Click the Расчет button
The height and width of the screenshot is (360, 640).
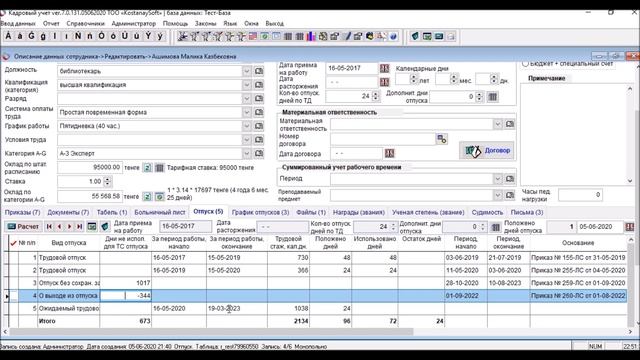click(x=23, y=227)
